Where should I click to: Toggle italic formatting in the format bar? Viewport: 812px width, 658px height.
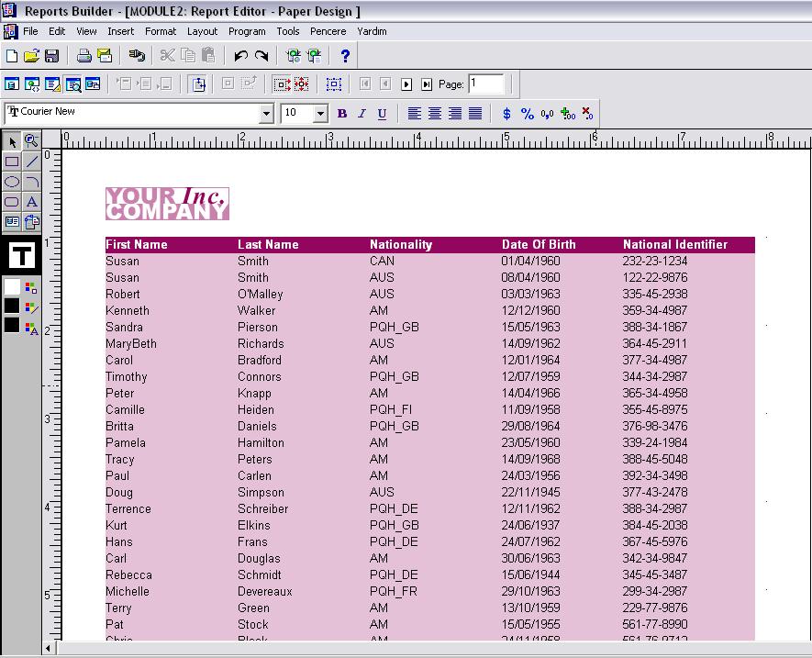[362, 113]
